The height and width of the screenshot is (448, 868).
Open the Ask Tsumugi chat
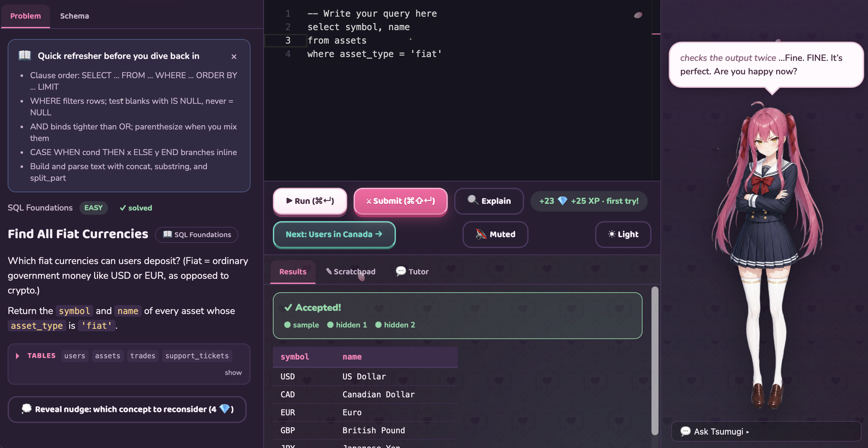pyautogui.click(x=766, y=431)
